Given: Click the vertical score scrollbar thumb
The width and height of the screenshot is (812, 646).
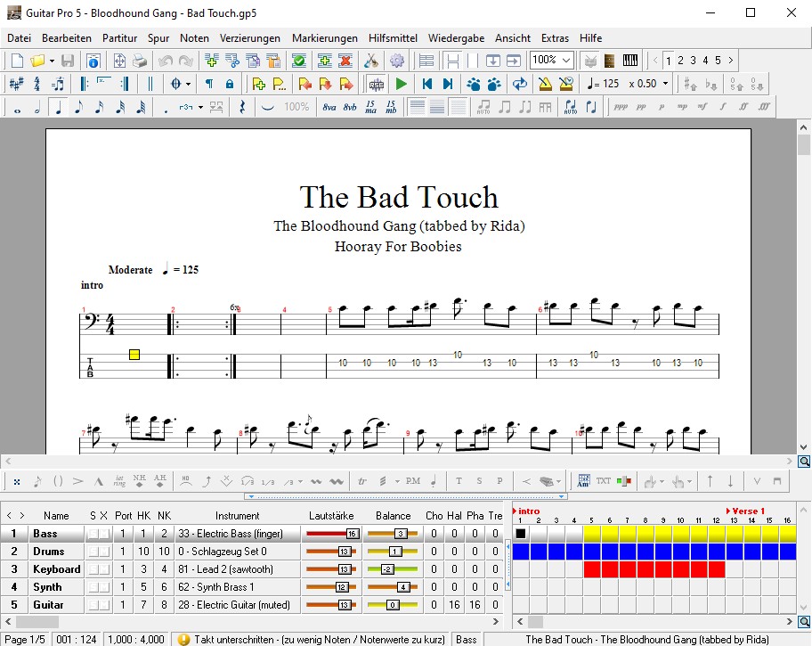Looking at the screenshot, I should point(804,144).
